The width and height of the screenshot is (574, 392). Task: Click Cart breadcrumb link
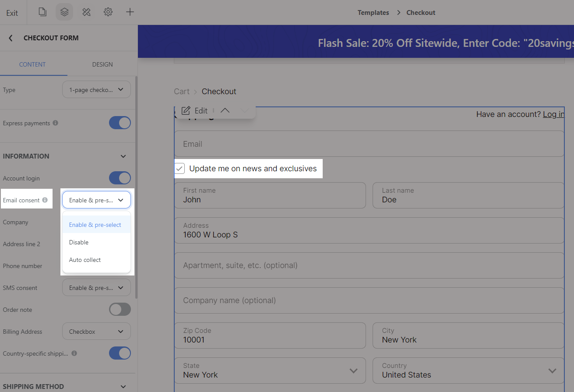tap(182, 92)
